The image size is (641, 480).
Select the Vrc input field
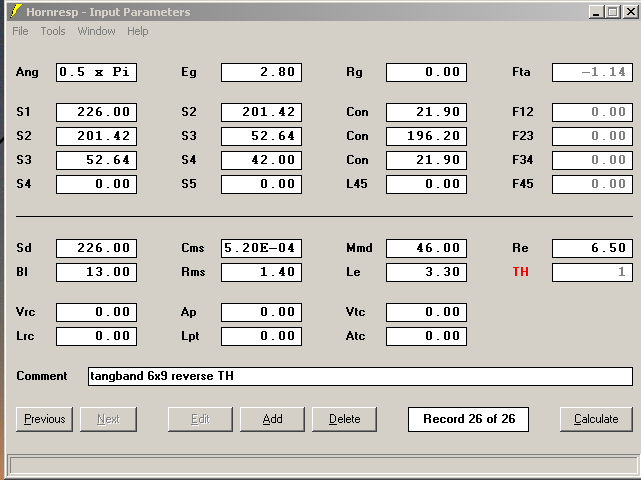coord(96,313)
